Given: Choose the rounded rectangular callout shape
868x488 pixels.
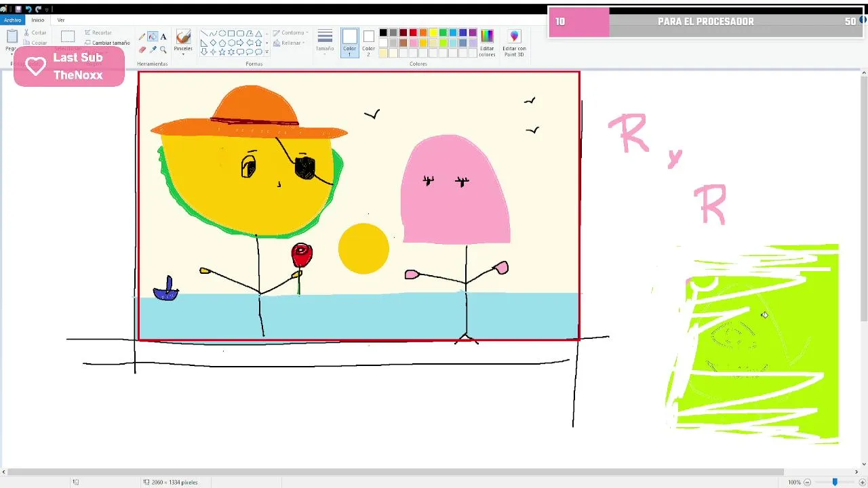Looking at the screenshot, I should pyautogui.click(x=240, y=52).
